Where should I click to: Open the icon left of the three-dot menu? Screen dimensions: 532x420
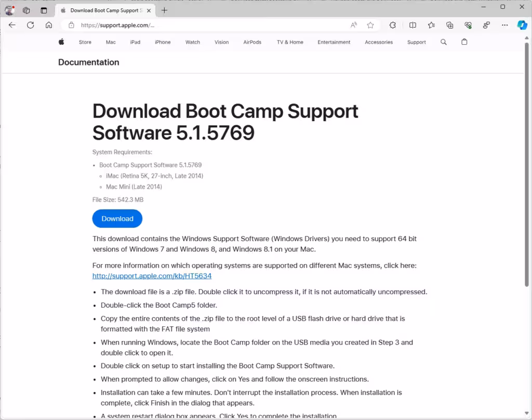486,25
